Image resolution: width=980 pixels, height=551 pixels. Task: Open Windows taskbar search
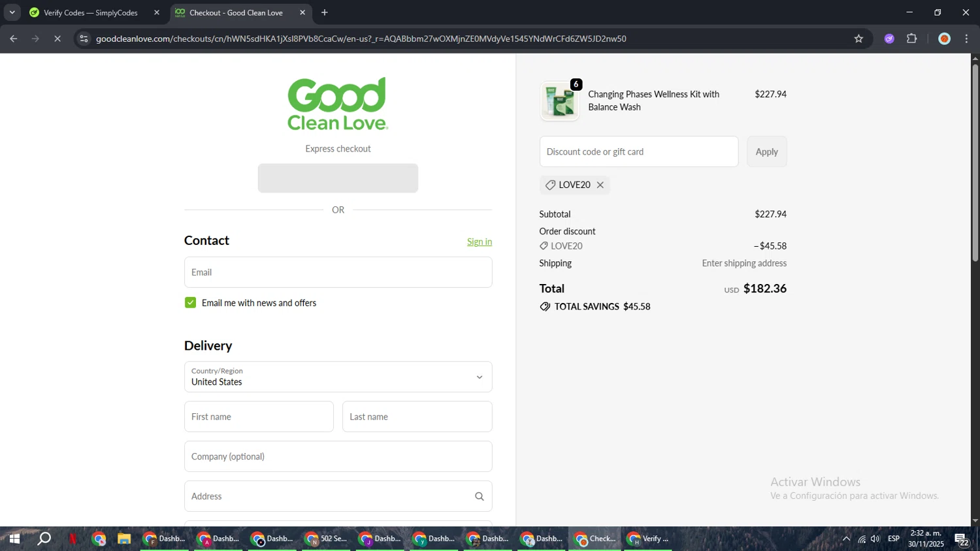(44, 539)
